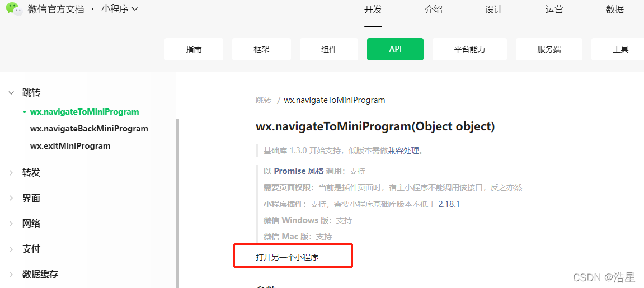Viewport: 644px width, 288px height.
Task: Open the 平台能力 section
Action: coord(469,49)
